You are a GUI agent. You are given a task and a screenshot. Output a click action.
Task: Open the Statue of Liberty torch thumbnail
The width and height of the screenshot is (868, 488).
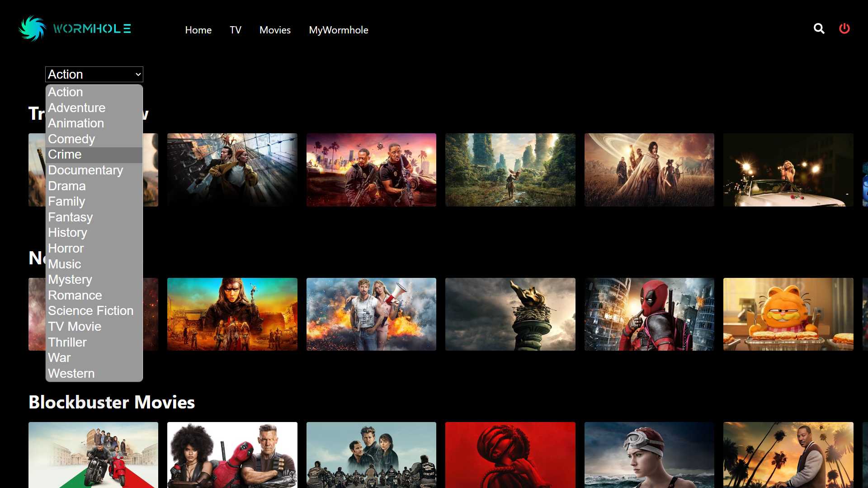pos(510,314)
